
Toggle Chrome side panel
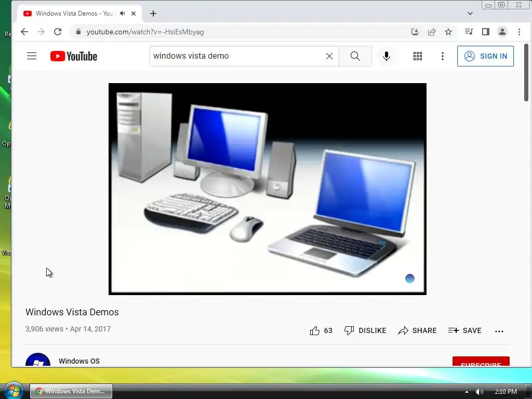pos(486,32)
